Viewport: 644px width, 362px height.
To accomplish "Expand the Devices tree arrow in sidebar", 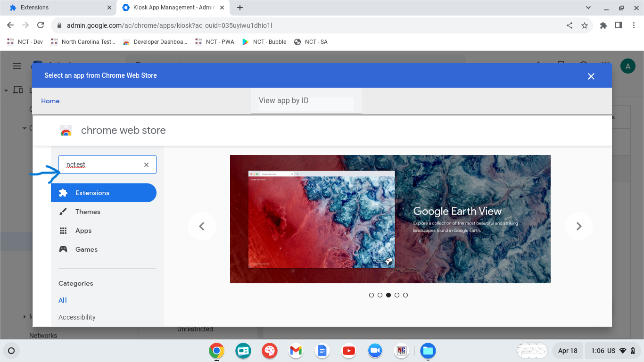I will [6, 90].
